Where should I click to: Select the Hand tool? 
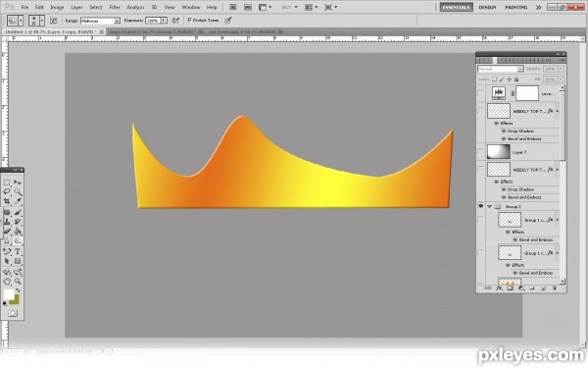7,282
